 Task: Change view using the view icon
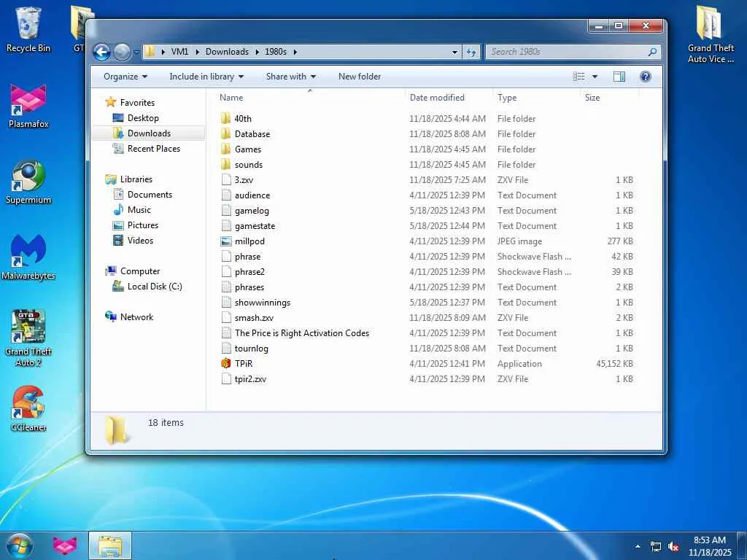(578, 77)
